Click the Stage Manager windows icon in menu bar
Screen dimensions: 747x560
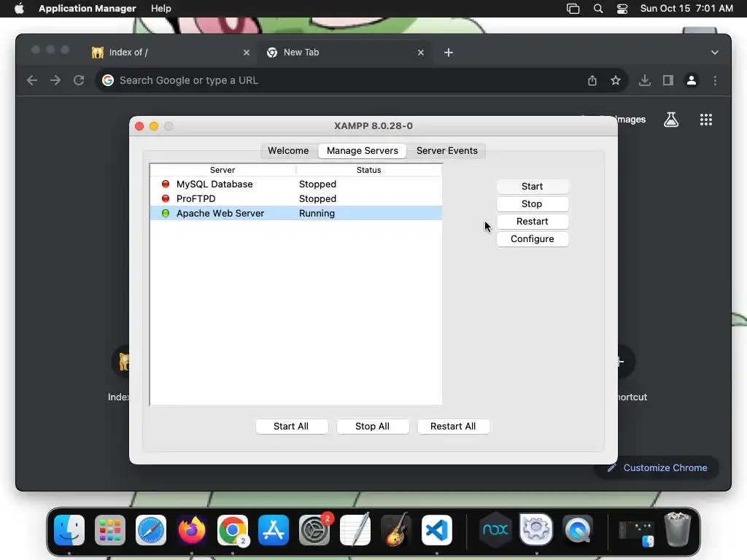click(573, 9)
